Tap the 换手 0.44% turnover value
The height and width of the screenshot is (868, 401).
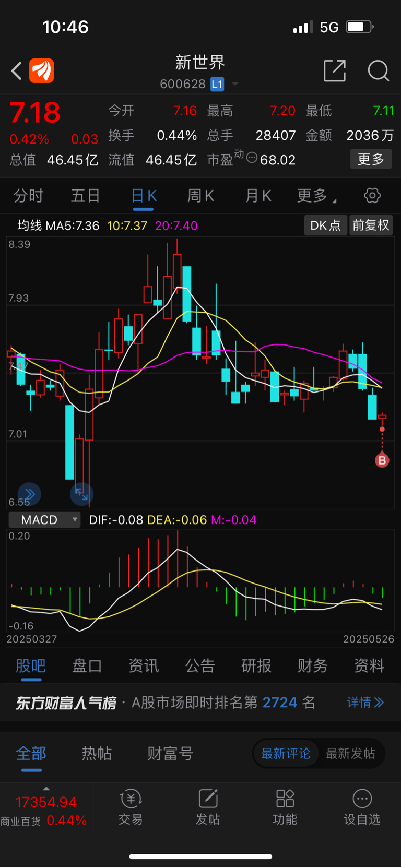(177, 136)
